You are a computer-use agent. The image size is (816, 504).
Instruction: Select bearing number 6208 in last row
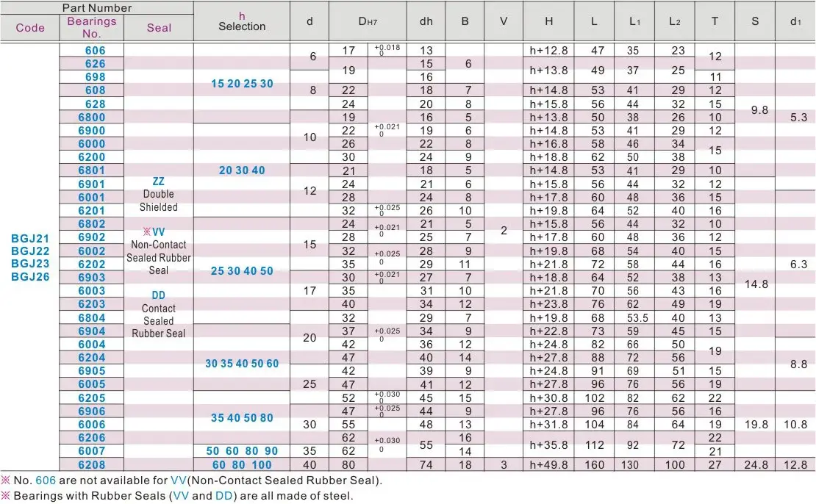pyautogui.click(x=91, y=465)
